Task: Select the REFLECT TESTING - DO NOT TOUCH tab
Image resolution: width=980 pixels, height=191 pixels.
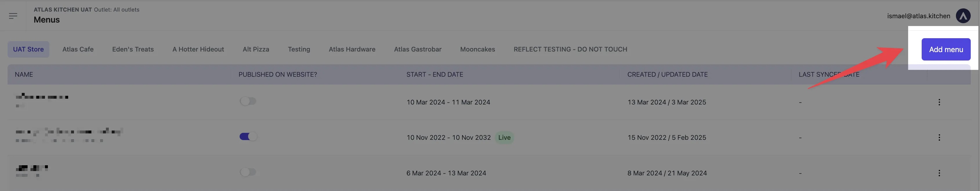Action: pos(570,49)
